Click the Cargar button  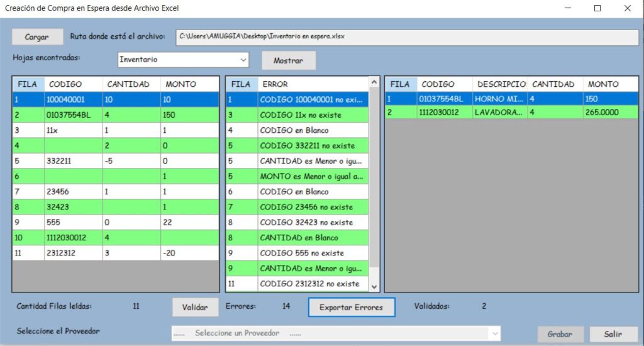37,37
